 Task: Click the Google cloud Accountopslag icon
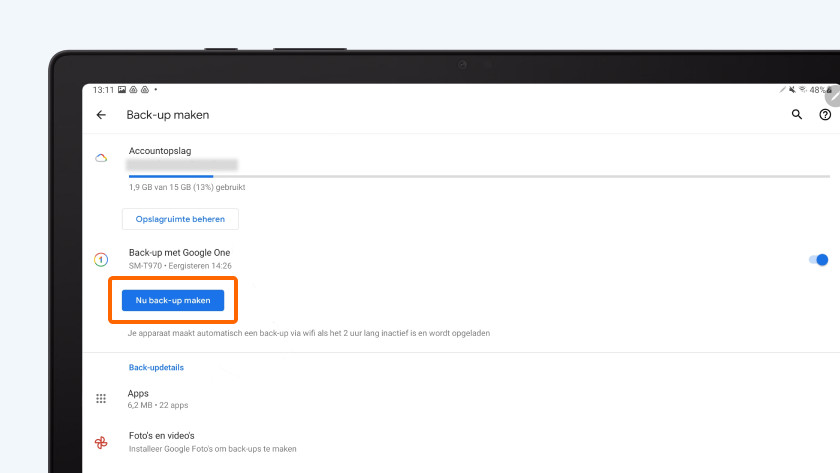(x=101, y=158)
